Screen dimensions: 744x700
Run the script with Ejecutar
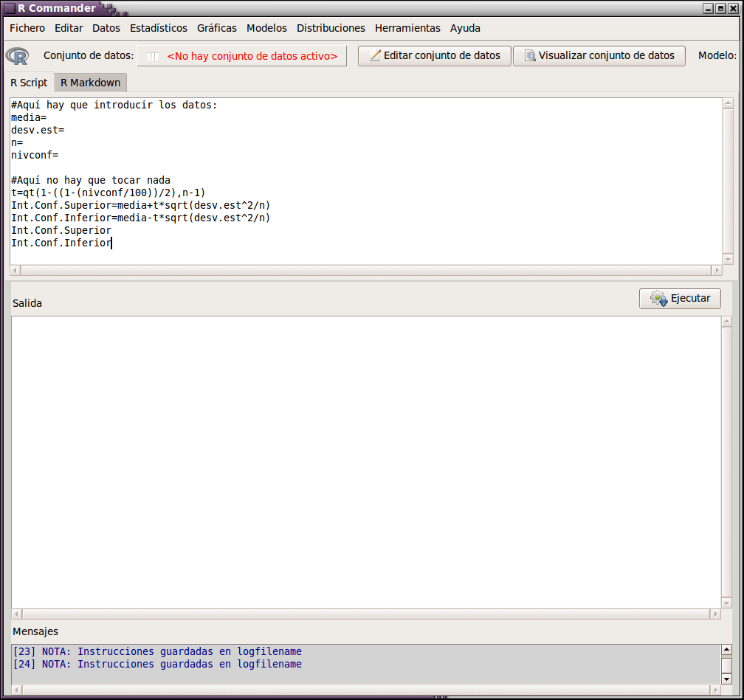680,299
